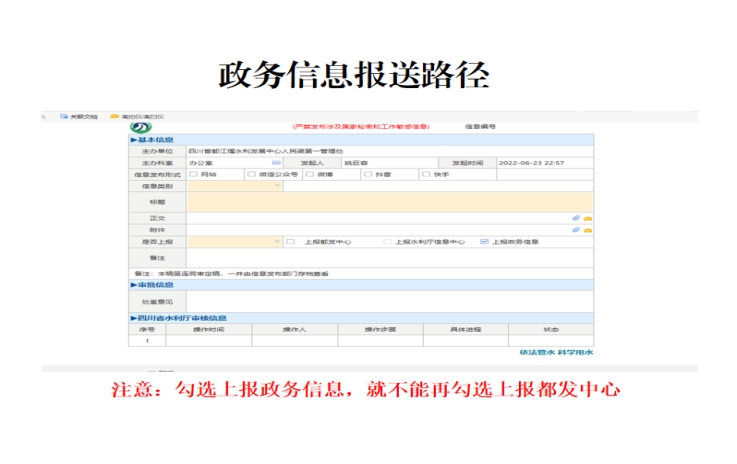The width and height of the screenshot is (737, 464).
Task: Open the 信息类别 dropdown
Action: click(x=277, y=186)
